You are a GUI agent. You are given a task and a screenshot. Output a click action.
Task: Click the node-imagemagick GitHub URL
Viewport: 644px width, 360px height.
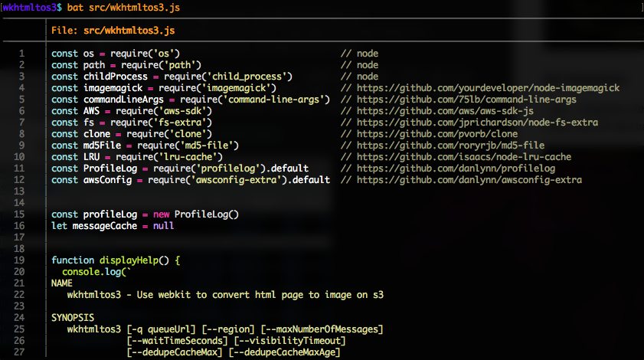click(x=488, y=88)
